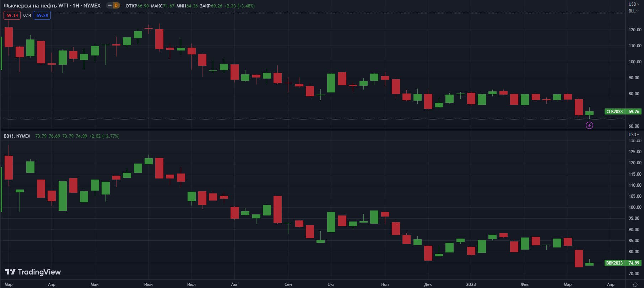
Task: Click the blue 69.28 buy price button
Action: [42, 15]
